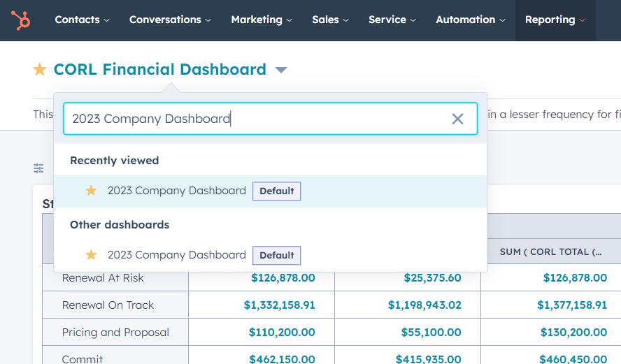Click the Reporting menu in the navbar
Image resolution: width=621 pixels, height=364 pixels.
(555, 20)
